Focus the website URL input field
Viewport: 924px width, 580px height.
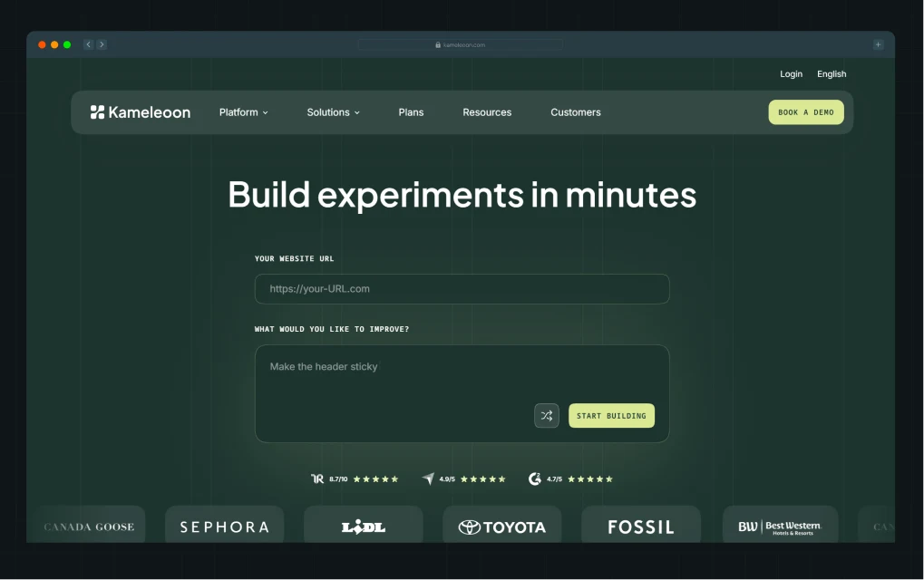click(x=462, y=288)
